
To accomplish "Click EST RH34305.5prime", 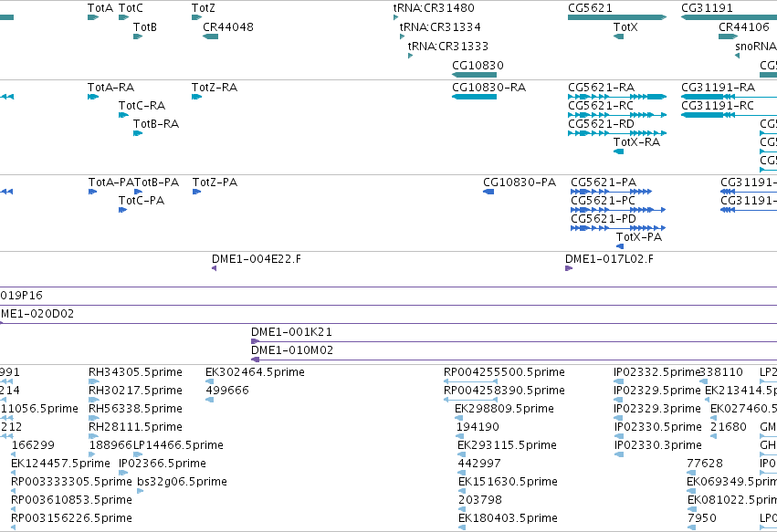I will pyautogui.click(x=94, y=381).
